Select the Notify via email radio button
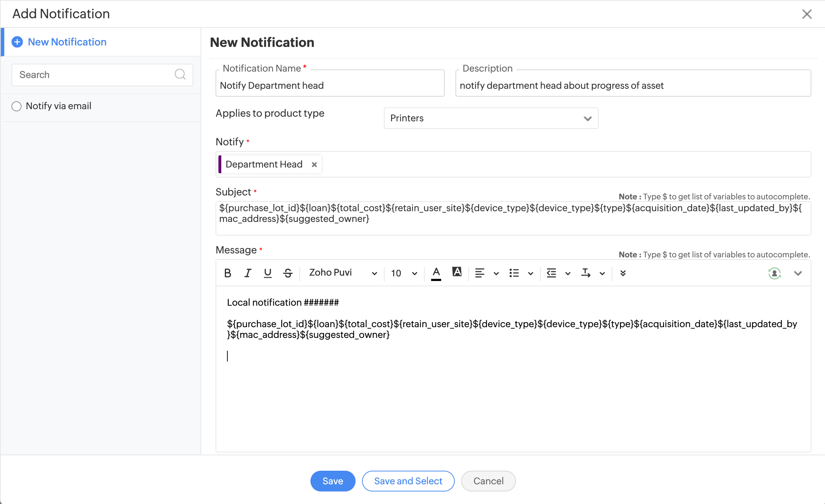 16,106
